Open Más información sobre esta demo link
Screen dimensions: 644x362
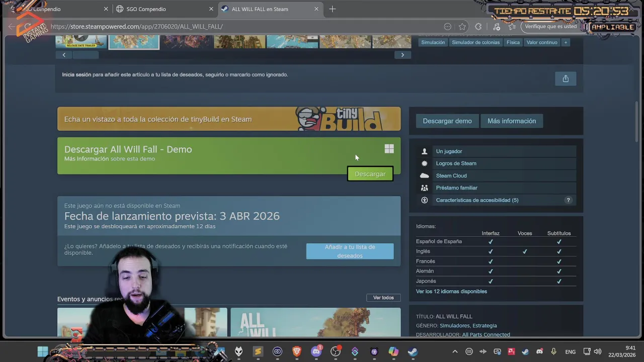(x=87, y=159)
